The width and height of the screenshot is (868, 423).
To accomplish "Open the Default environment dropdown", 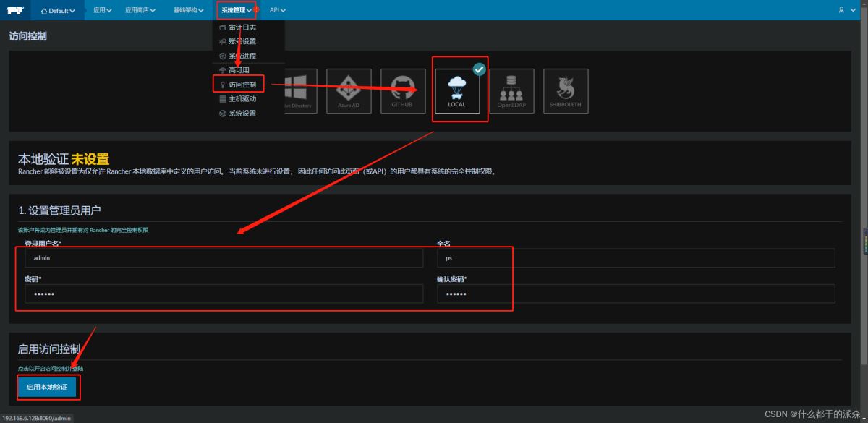I will (x=58, y=10).
